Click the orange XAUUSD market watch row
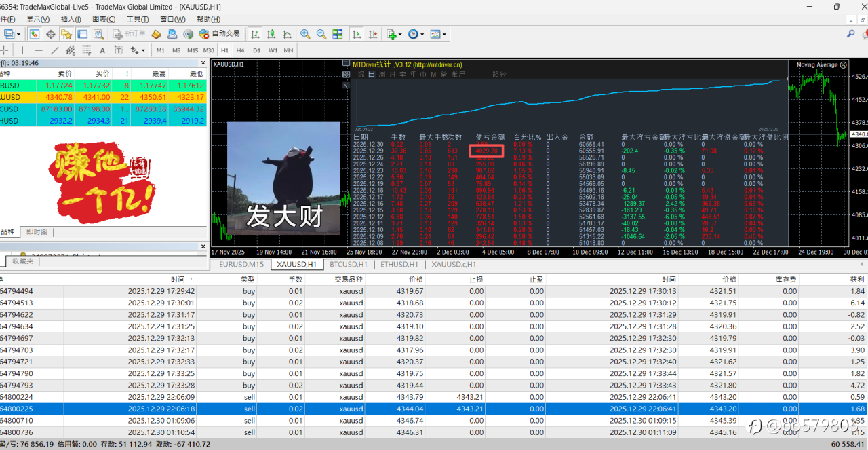 click(x=102, y=97)
